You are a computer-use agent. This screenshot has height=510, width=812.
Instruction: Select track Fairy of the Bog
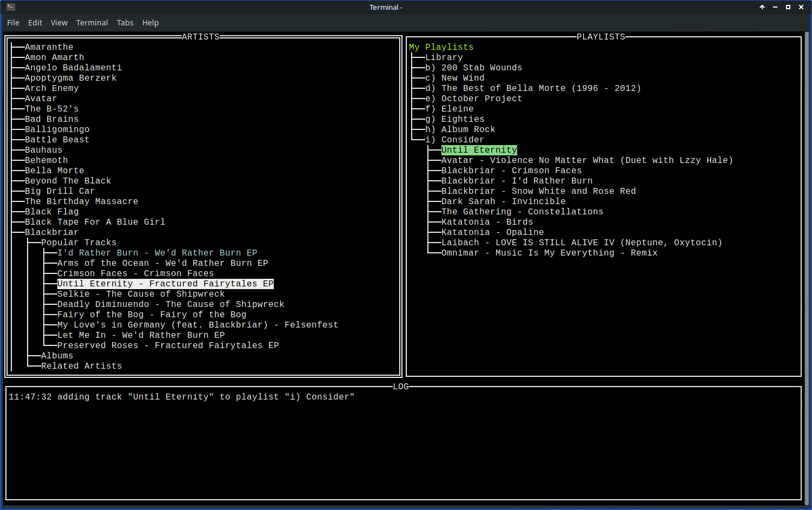(151, 315)
